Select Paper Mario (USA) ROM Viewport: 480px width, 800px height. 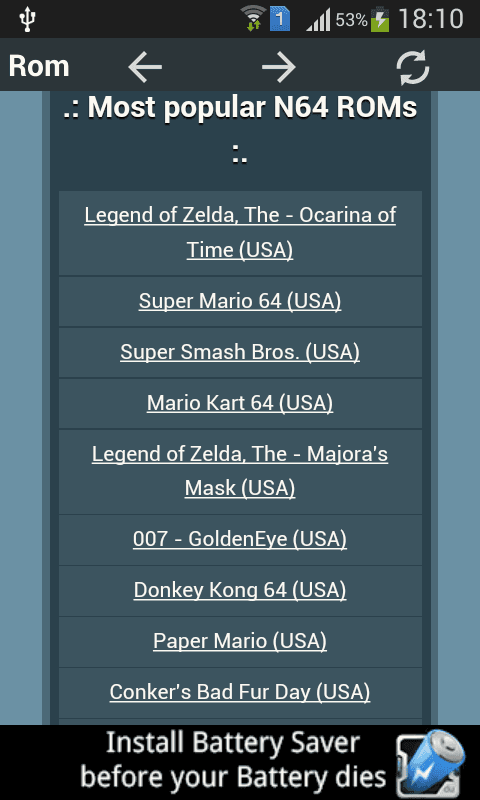tap(240, 641)
